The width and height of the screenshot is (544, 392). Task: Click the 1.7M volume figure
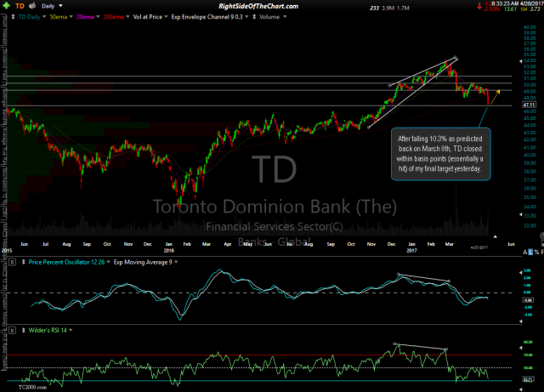[x=403, y=8]
